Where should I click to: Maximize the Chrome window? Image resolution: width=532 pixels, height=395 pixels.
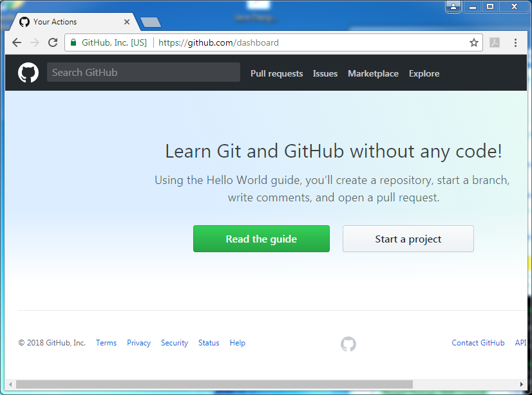[490, 6]
